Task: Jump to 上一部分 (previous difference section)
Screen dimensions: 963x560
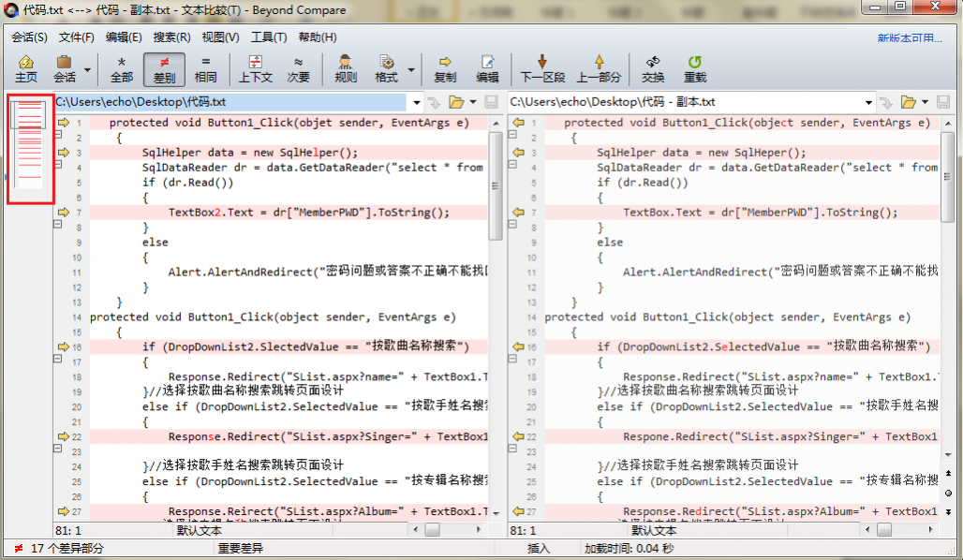Action: pyautogui.click(x=599, y=68)
